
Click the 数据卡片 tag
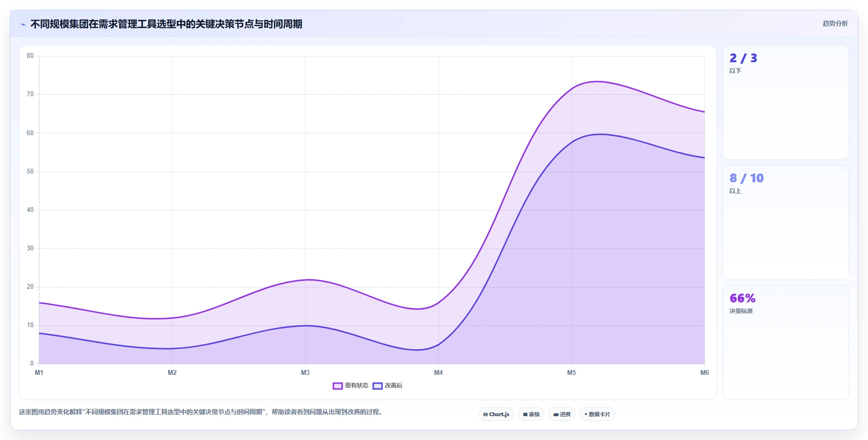pyautogui.click(x=597, y=414)
